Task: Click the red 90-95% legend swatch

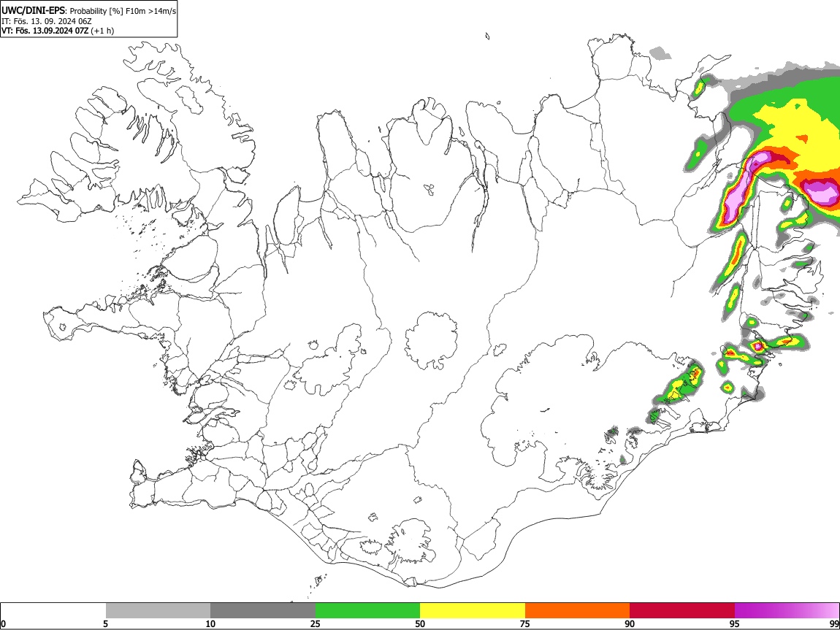Action: (x=682, y=611)
